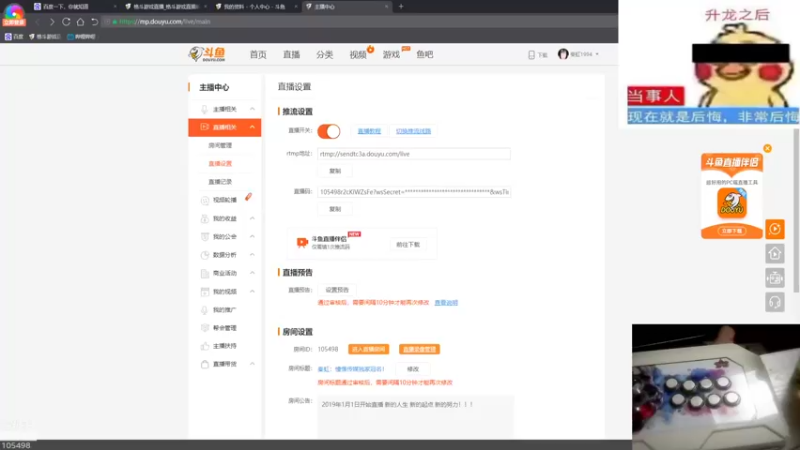Click the video icon beside 直播相关

(x=204, y=127)
